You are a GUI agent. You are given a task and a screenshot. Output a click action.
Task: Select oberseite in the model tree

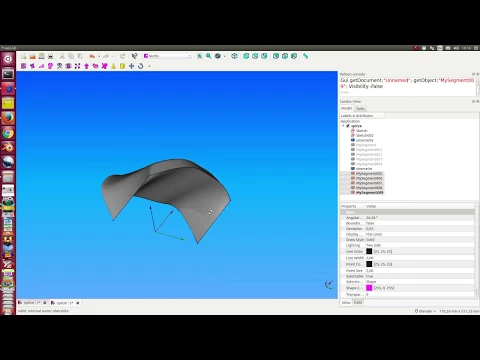tap(364, 169)
